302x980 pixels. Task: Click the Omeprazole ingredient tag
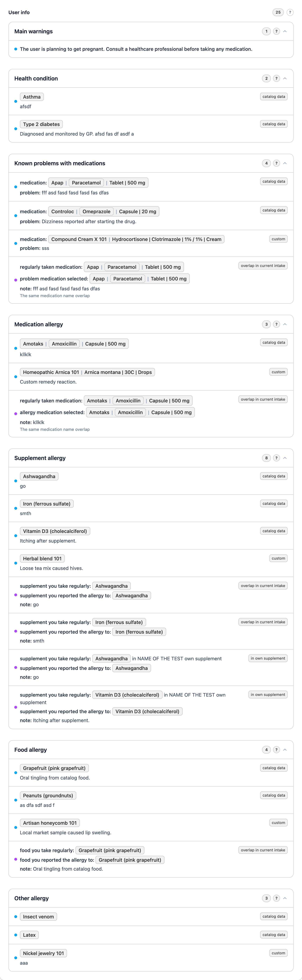[96, 211]
